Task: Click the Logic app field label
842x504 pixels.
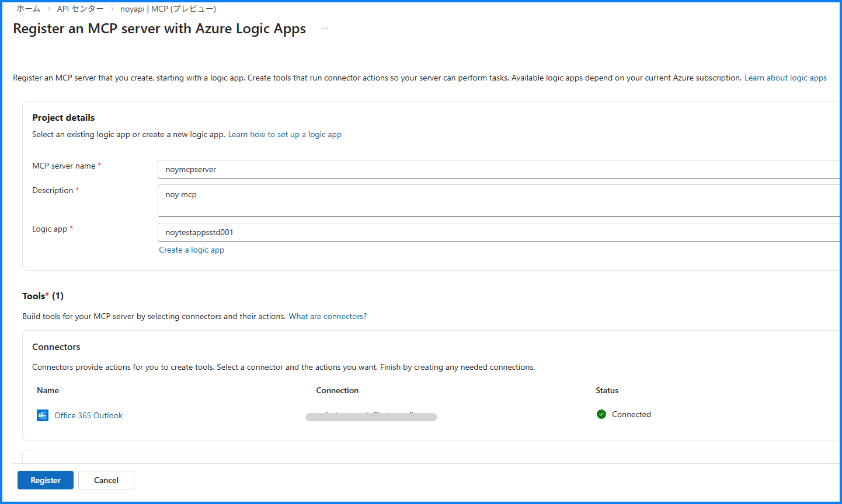Action: tap(50, 229)
